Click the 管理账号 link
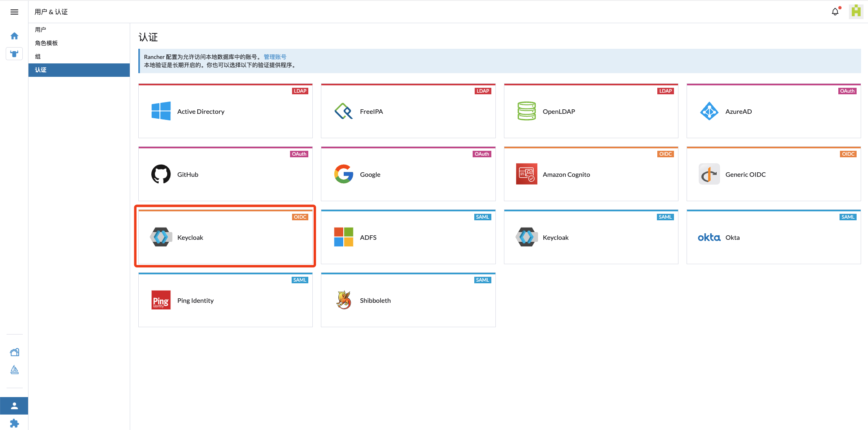 coord(275,57)
